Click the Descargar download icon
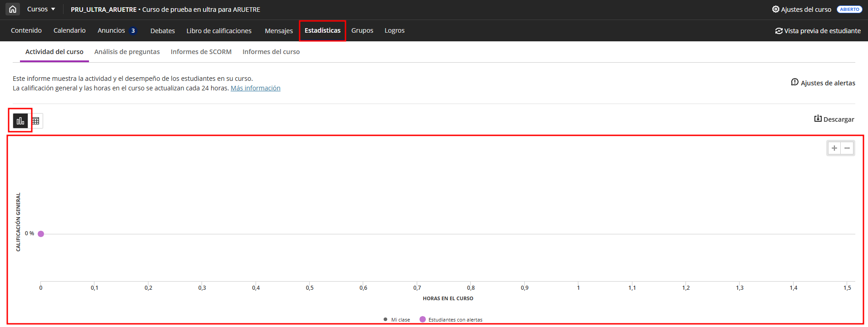Viewport: 868px width, 327px height. (x=818, y=119)
